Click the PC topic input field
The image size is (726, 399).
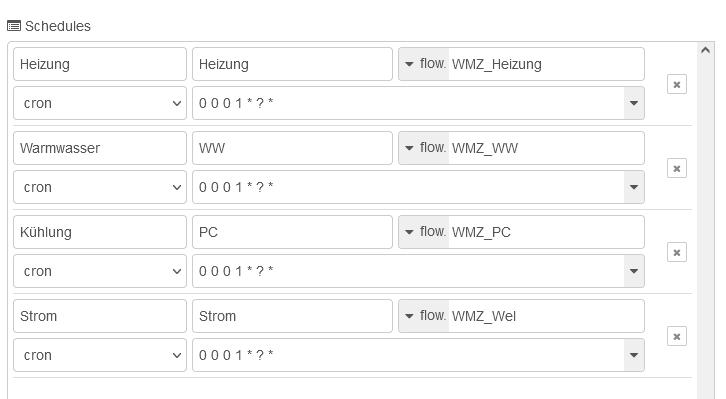(x=293, y=232)
